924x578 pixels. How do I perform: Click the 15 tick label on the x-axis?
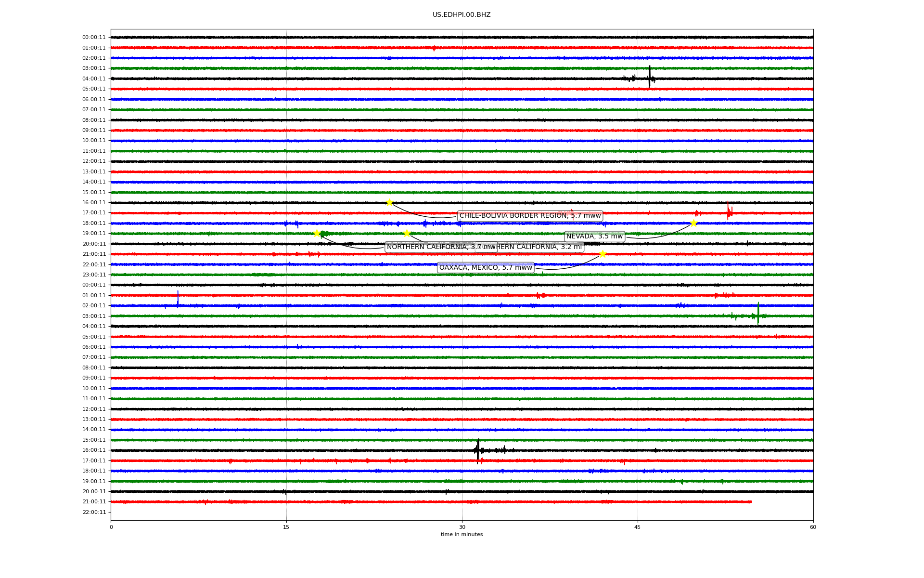pos(286,527)
